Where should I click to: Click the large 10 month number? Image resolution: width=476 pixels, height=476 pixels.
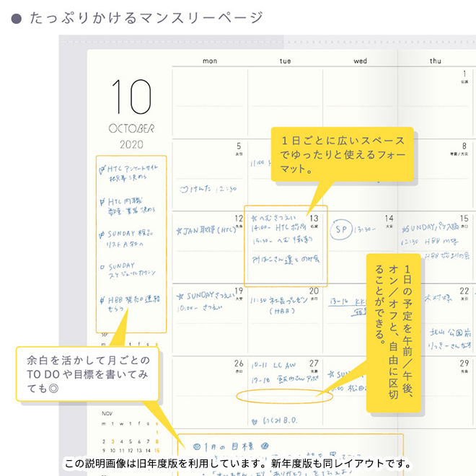(131, 97)
